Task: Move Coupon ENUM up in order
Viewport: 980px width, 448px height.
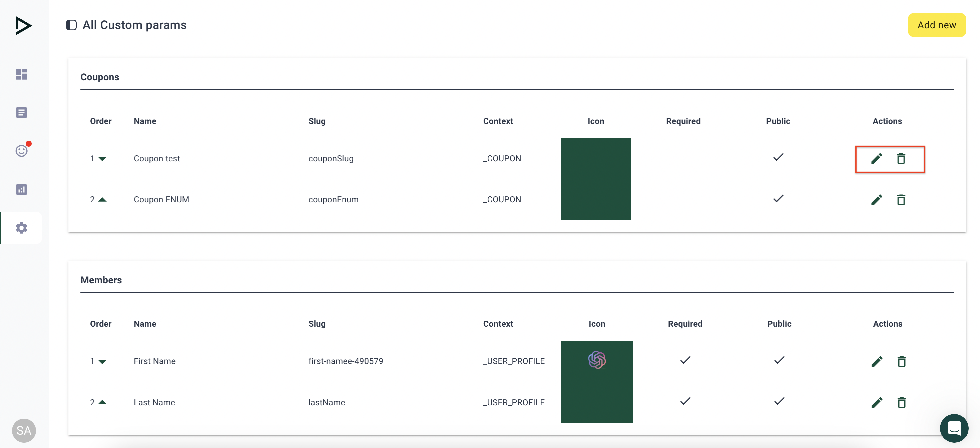Action: (x=102, y=199)
